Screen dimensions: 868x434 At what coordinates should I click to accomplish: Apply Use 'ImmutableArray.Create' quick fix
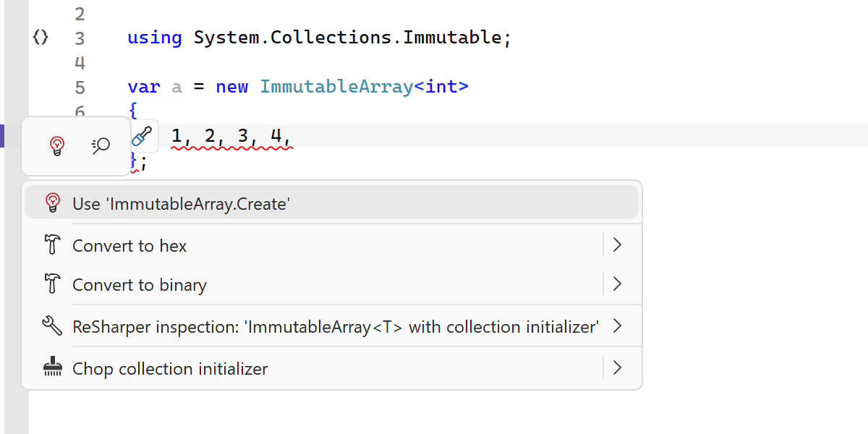pyautogui.click(x=181, y=204)
